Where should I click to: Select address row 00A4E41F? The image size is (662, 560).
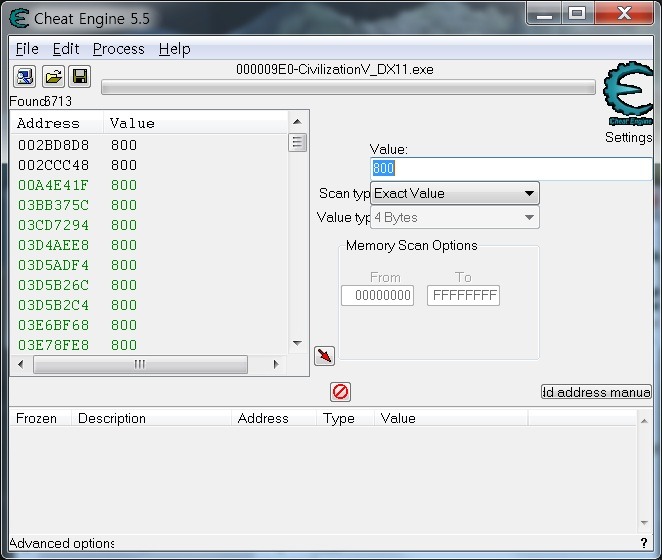149,185
